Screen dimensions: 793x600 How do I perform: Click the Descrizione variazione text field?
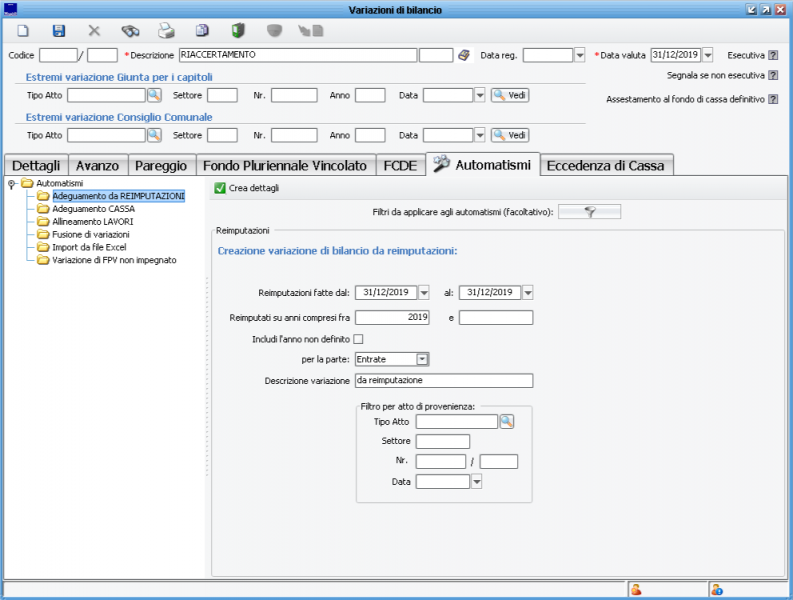[443, 381]
